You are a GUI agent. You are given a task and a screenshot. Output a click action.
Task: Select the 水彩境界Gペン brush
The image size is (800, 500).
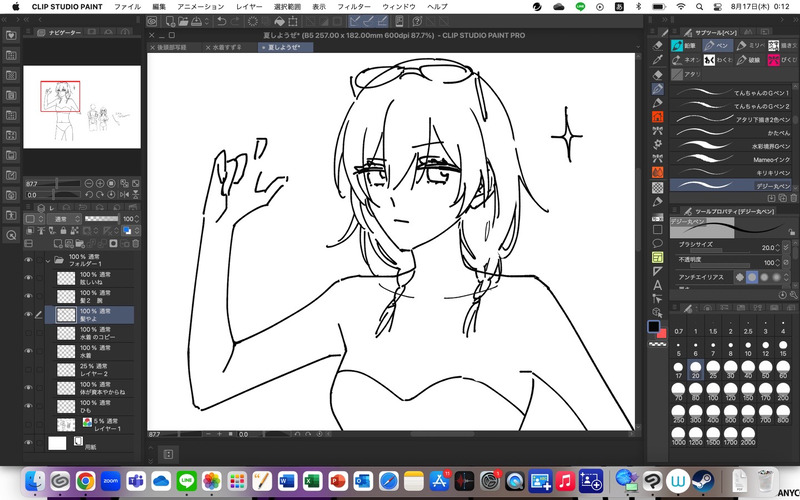tap(730, 146)
